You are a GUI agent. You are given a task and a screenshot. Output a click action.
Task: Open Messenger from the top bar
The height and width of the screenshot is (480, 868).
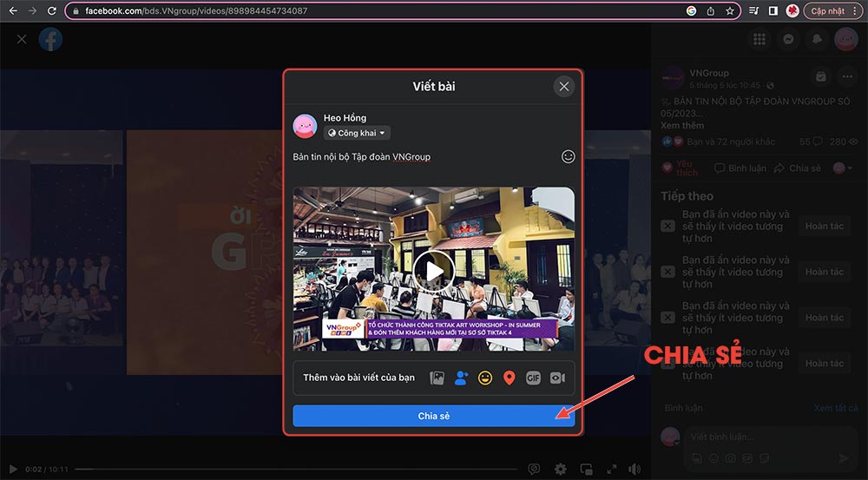[x=788, y=39]
